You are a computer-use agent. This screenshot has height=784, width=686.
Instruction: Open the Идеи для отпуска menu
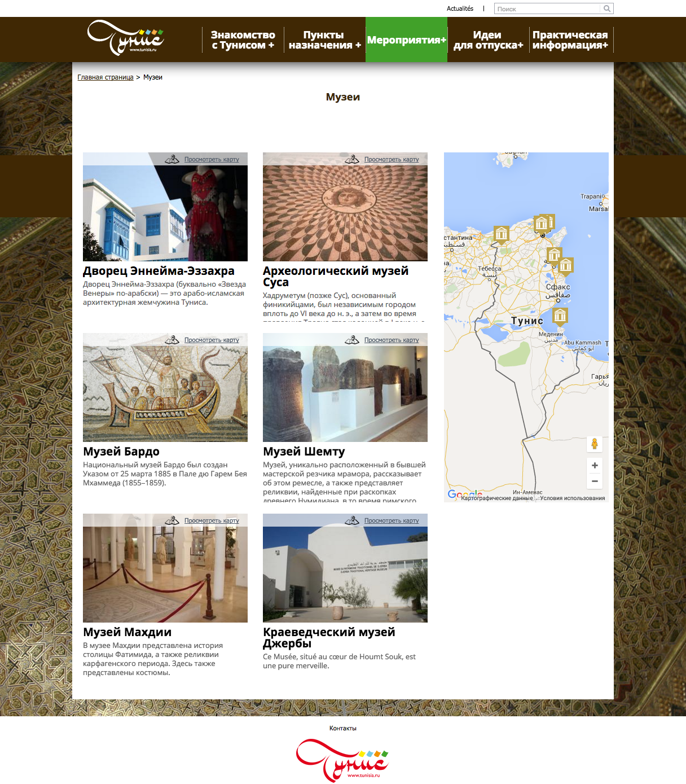pos(488,40)
